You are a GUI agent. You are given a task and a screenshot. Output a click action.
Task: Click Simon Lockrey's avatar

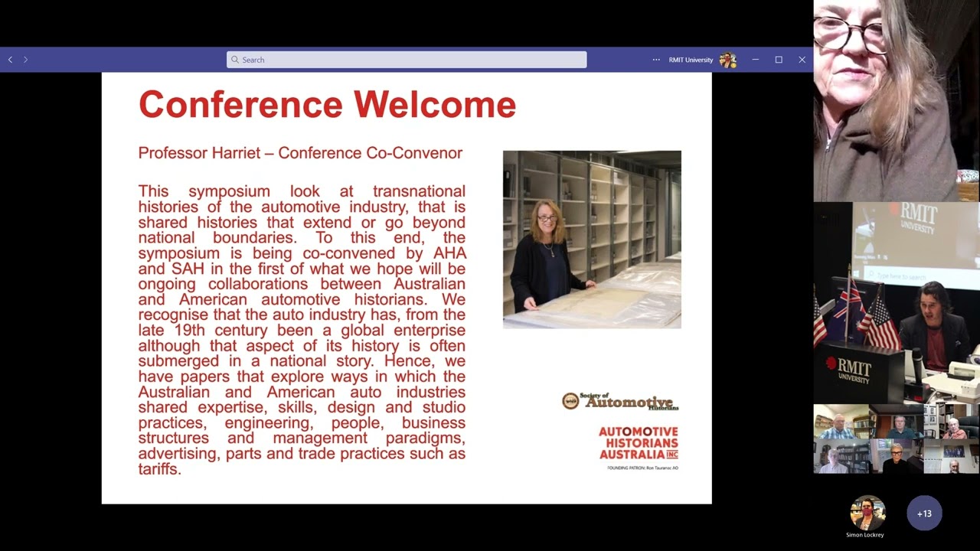point(867,513)
